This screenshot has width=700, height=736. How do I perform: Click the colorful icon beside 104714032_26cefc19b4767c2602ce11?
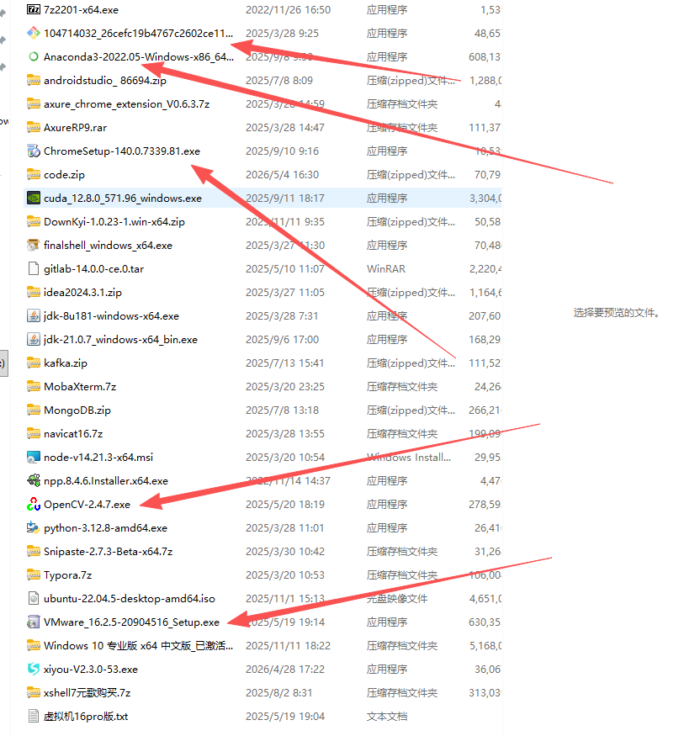point(34,33)
